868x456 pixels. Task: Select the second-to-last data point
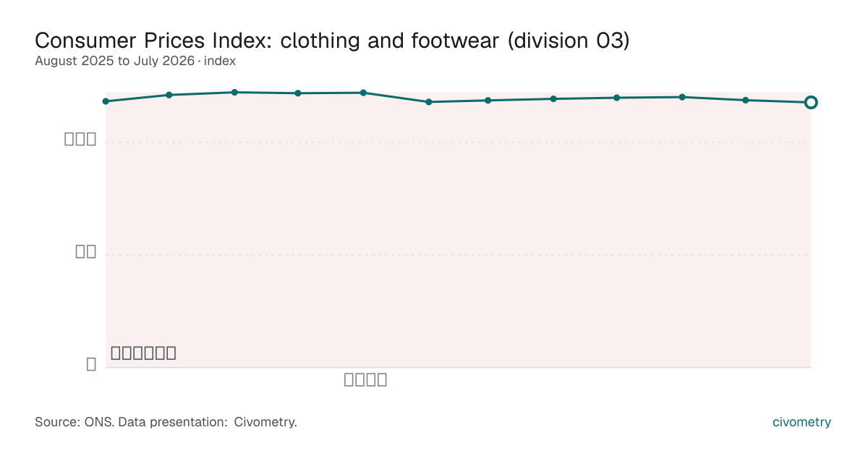(745, 100)
